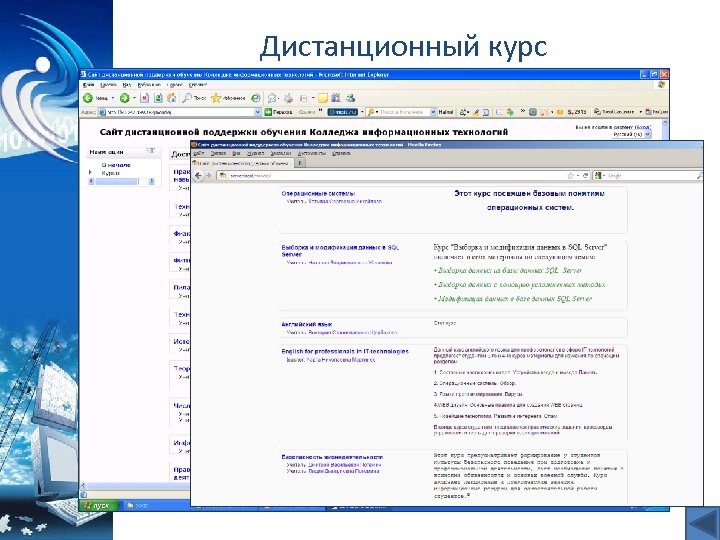The image size is (720, 540).
Task: Click the Firefox bookmark star icon
Action: [570, 175]
